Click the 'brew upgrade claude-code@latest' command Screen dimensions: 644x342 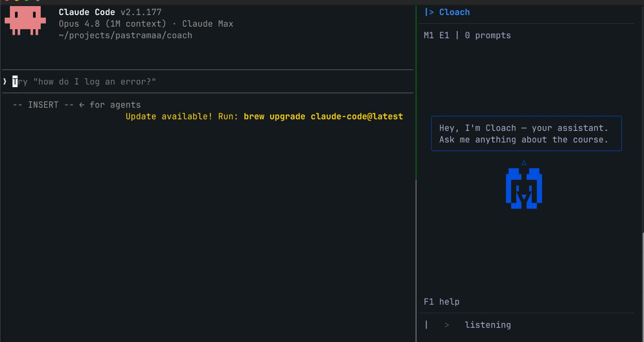323,116
